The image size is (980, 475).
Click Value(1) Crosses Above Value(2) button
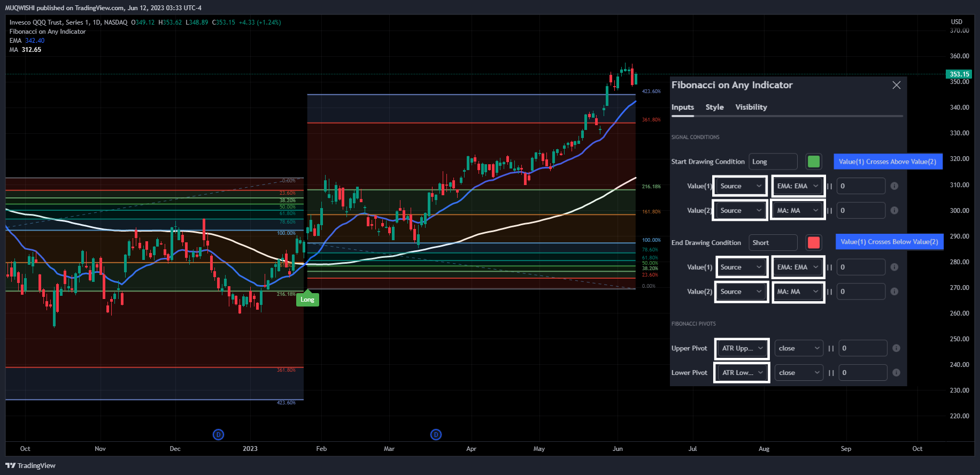pyautogui.click(x=888, y=162)
